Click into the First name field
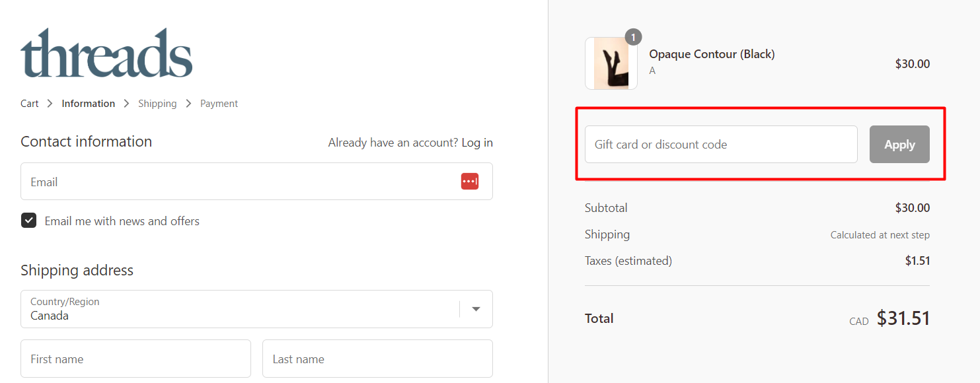980x383 pixels. coord(135,359)
